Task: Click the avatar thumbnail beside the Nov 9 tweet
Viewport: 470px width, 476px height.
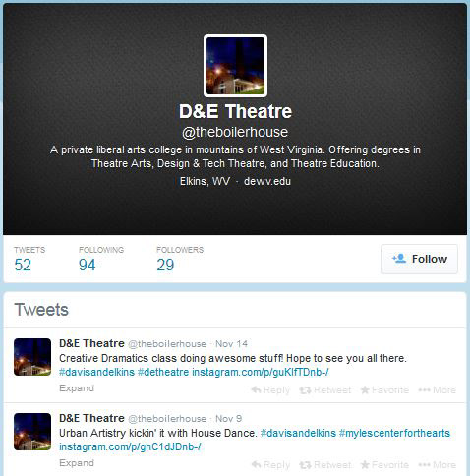Action: 32,432
